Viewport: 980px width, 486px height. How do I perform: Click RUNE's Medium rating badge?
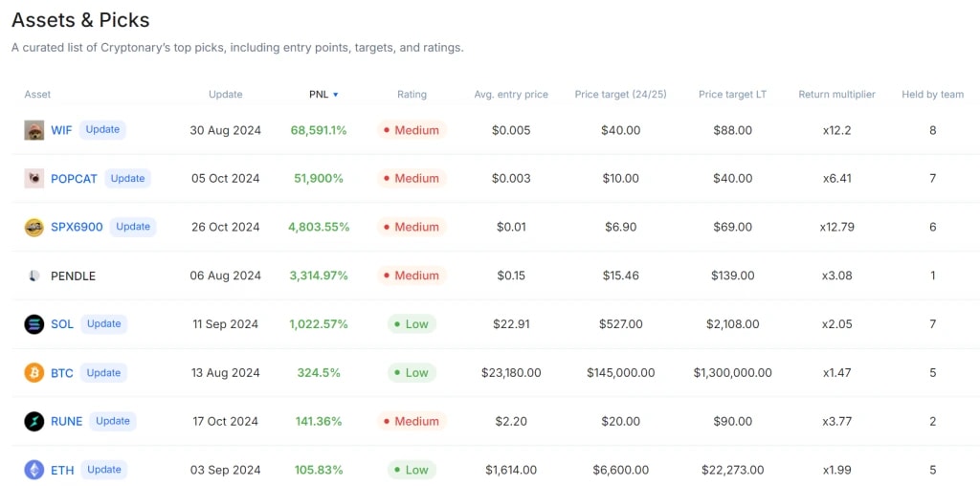coord(412,421)
